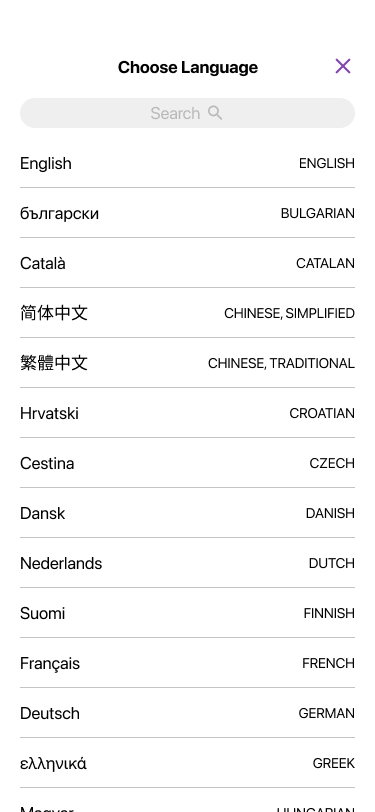Tap the CROATIAN label text
Screen dimensions: 375x812
[x=322, y=413]
